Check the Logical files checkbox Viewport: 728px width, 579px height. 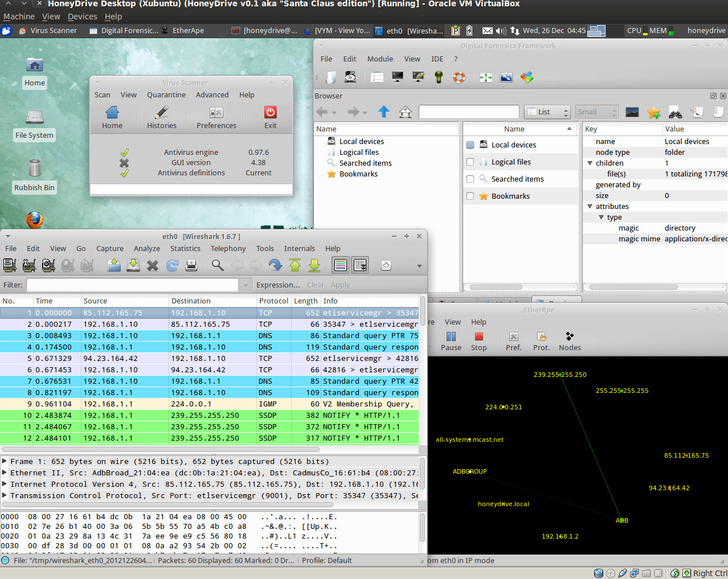click(x=470, y=162)
